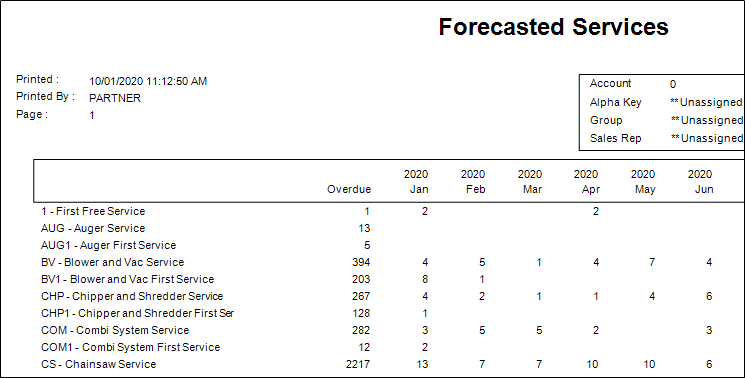Click the Printed By label
The image size is (745, 378).
[x=46, y=96]
